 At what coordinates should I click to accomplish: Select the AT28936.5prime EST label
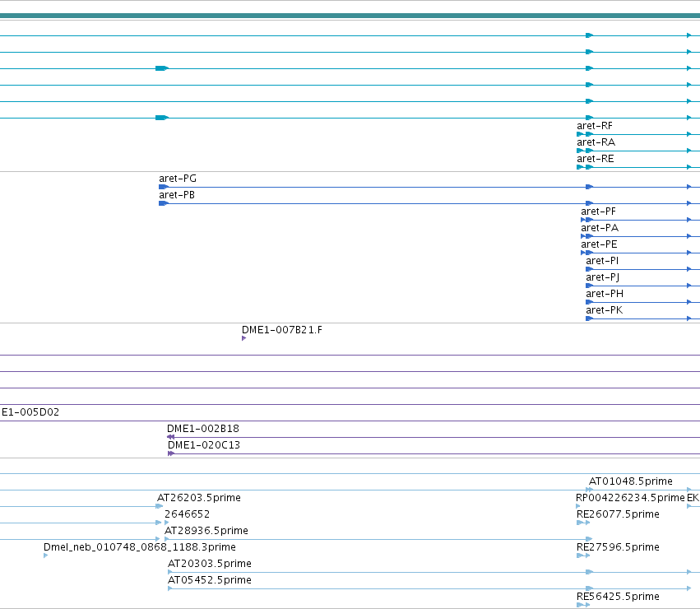[x=206, y=532]
